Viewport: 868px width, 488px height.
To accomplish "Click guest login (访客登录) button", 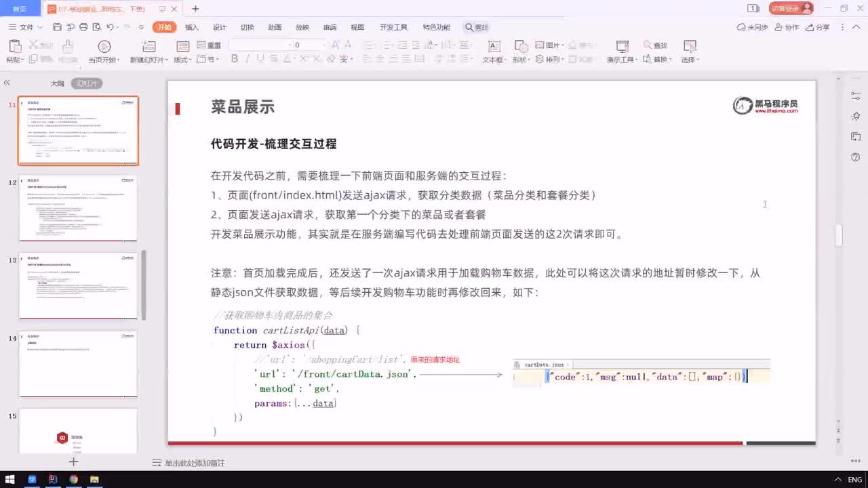I will point(791,8).
